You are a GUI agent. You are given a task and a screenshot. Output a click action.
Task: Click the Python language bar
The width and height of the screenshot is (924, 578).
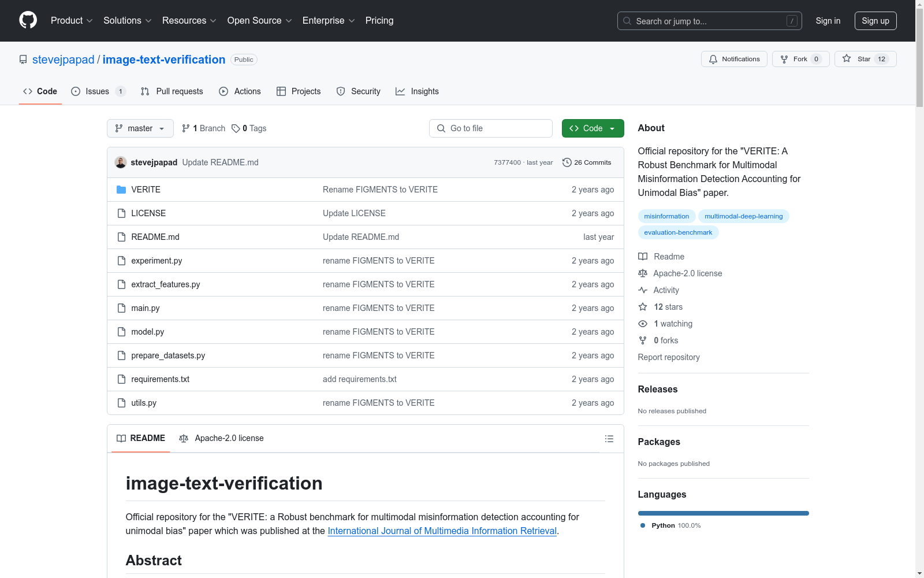[x=724, y=513]
